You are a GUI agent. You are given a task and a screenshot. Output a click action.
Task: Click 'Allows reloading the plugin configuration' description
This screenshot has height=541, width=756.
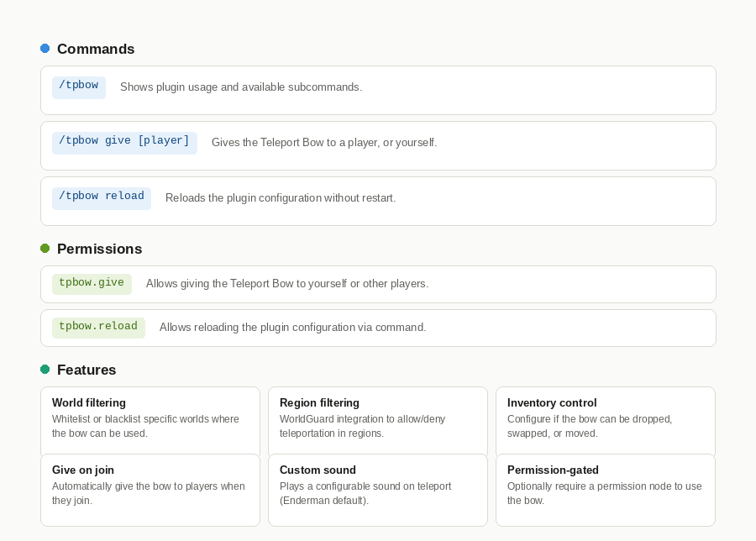click(292, 328)
